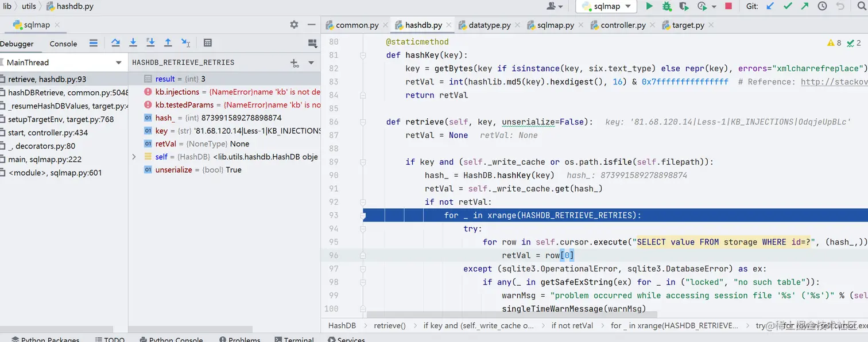
Task: Select frame setupTargetEnv, target.py:768
Action: click(x=64, y=119)
